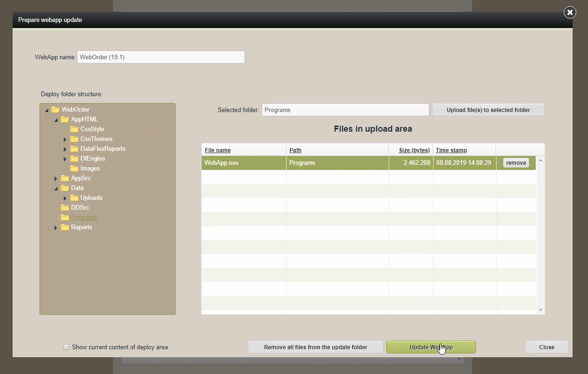
Task: Click the WebOrder root folder icon
Action: pyautogui.click(x=56, y=110)
